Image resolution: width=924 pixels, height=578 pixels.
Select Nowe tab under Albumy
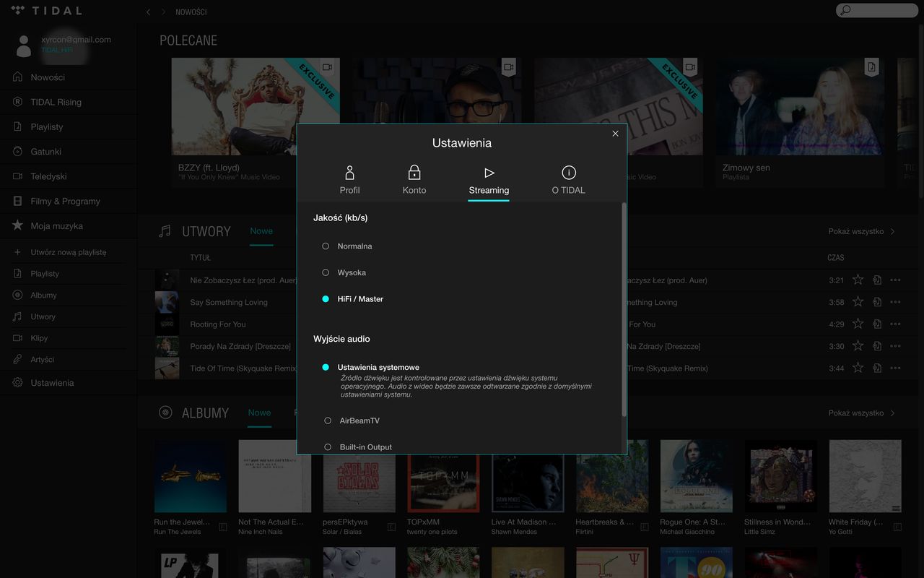click(259, 413)
